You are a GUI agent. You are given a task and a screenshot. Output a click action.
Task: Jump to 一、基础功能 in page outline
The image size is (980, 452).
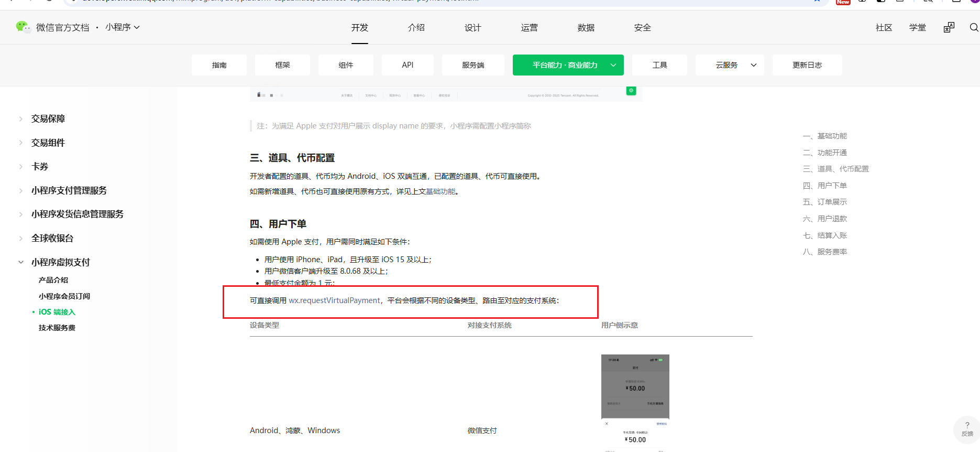tap(825, 136)
